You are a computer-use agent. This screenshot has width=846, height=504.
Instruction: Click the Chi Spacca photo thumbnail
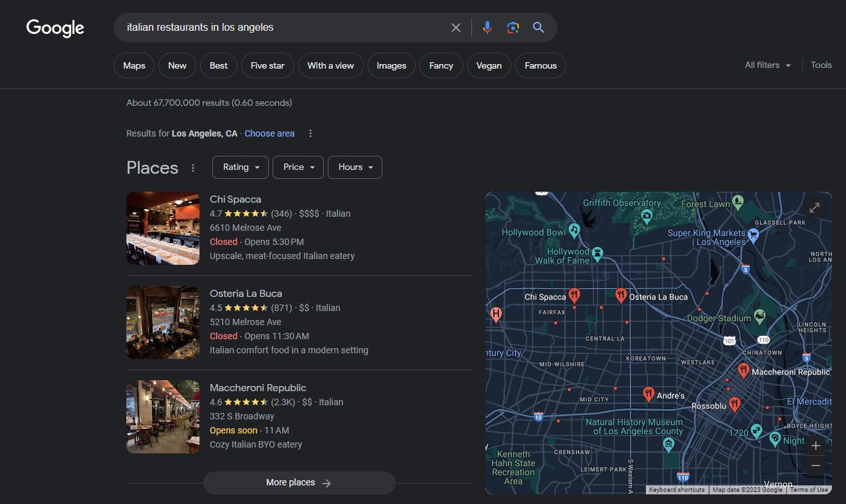pos(163,228)
